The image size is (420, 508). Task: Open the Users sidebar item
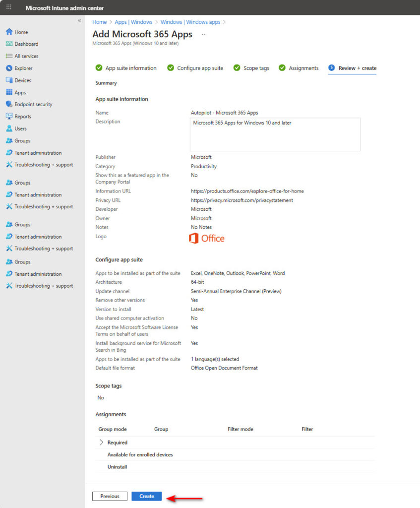(x=9, y=128)
